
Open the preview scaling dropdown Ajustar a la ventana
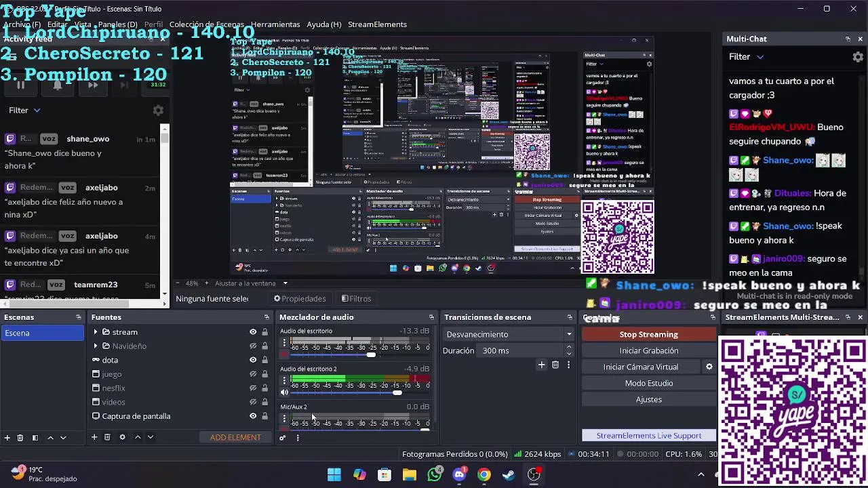[x=251, y=283]
